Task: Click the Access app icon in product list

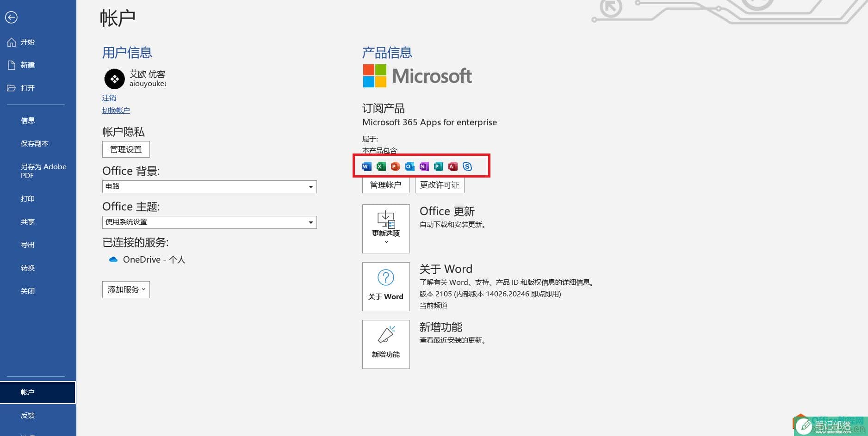Action: pos(453,166)
